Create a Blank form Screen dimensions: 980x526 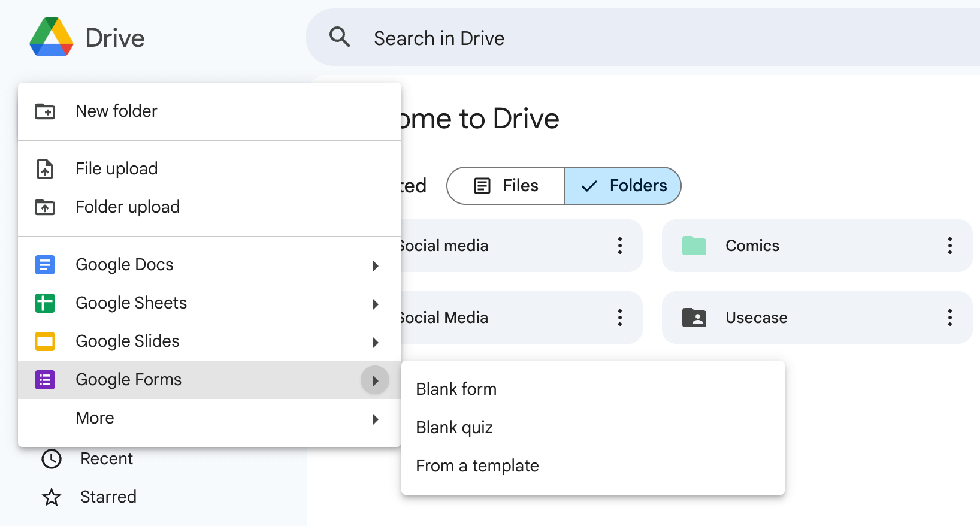tap(593, 389)
